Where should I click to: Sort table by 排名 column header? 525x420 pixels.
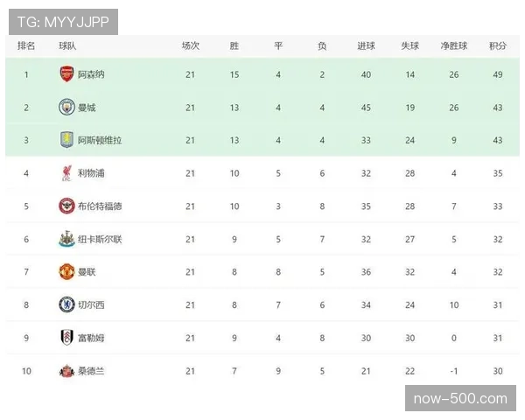[26, 46]
